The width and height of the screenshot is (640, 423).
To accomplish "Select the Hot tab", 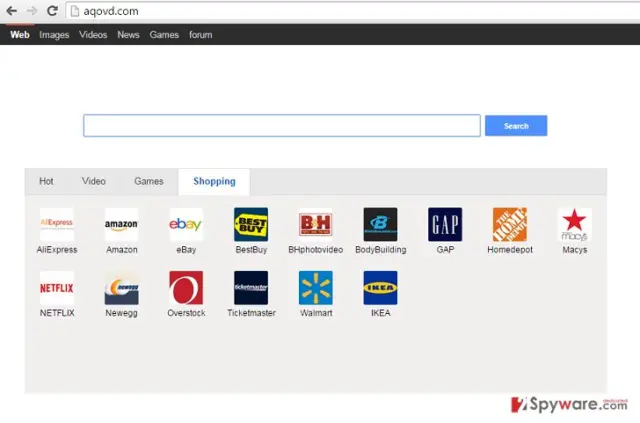I will 46,181.
